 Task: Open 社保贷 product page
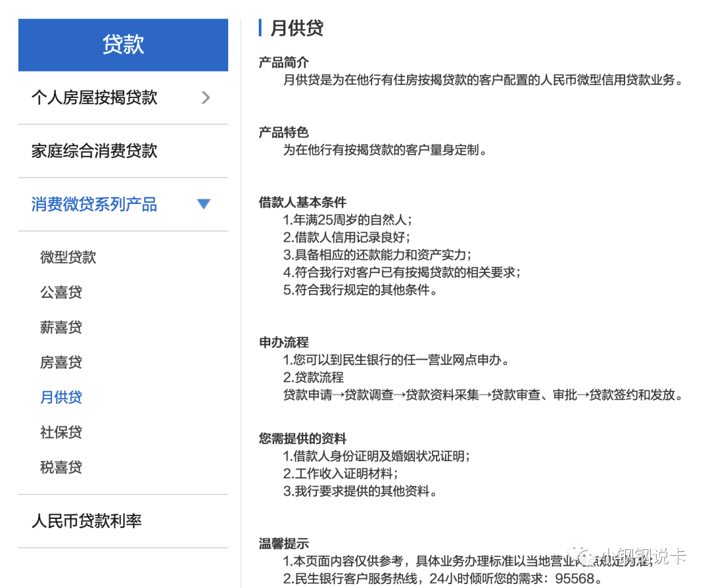click(62, 432)
